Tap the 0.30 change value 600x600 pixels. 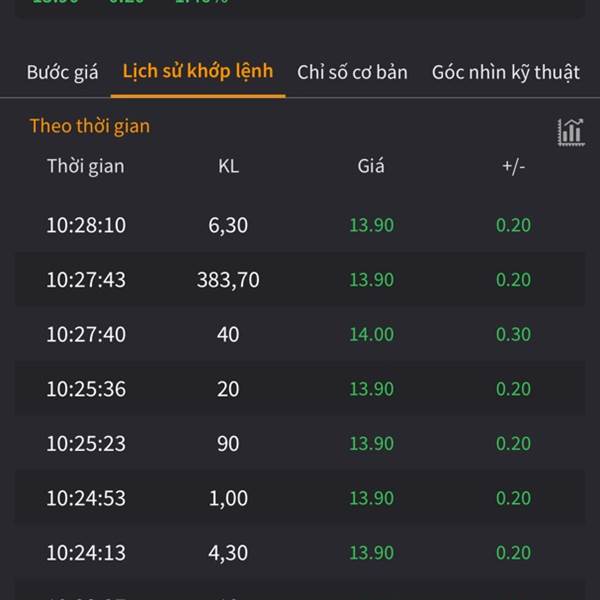[x=514, y=334]
